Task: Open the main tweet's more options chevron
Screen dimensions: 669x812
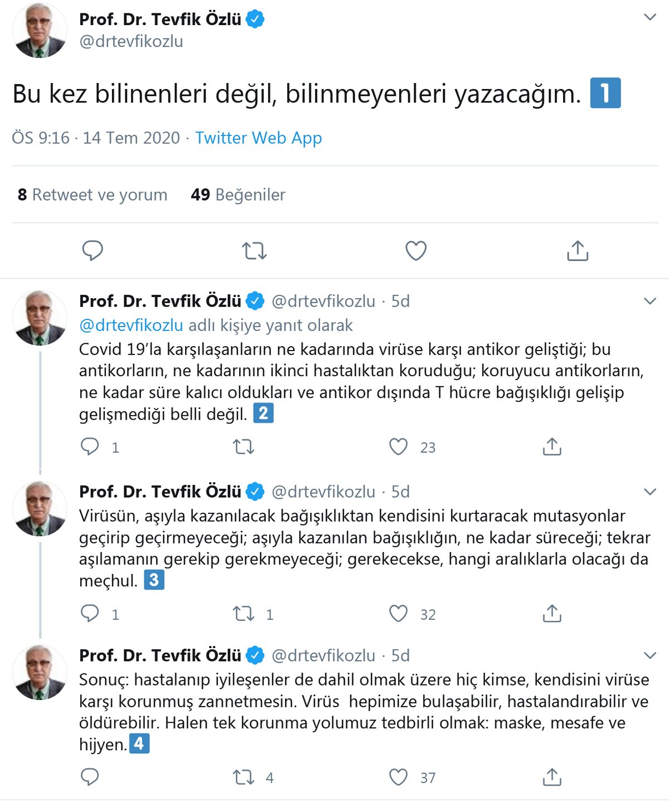Action: click(650, 17)
